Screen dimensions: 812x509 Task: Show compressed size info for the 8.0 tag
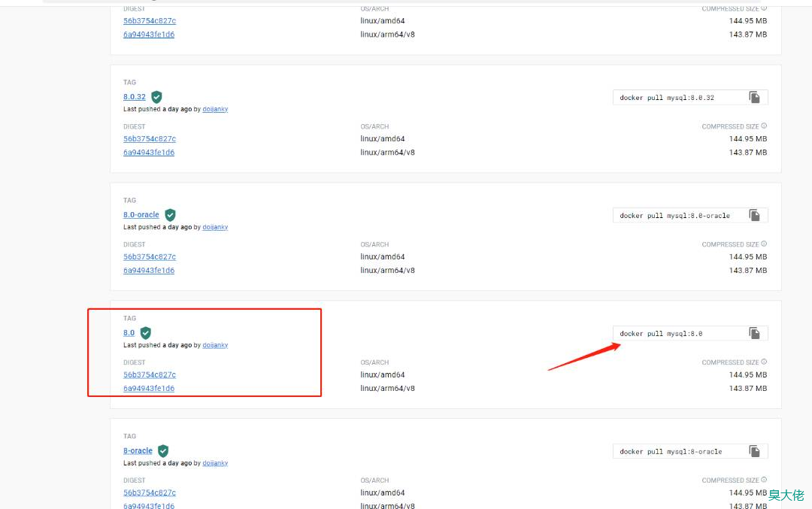[764, 362]
